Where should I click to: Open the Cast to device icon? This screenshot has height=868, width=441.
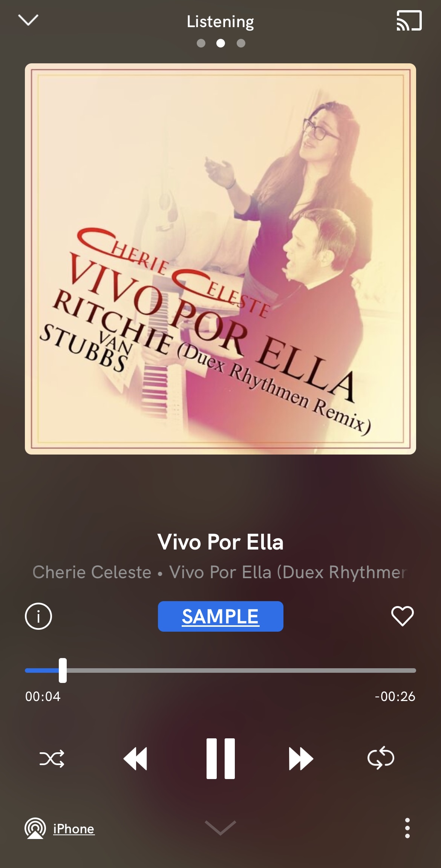click(409, 21)
